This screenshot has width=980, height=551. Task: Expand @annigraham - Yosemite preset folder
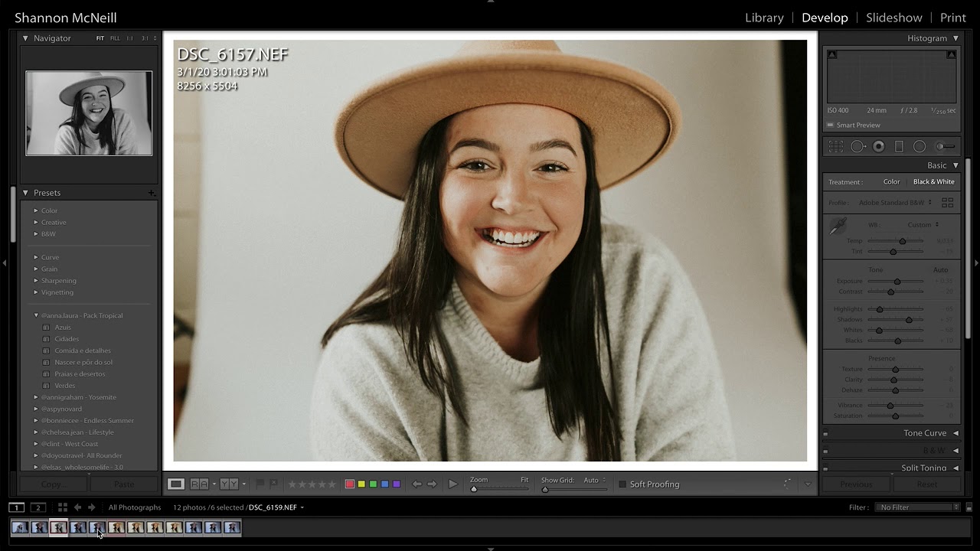tap(36, 397)
